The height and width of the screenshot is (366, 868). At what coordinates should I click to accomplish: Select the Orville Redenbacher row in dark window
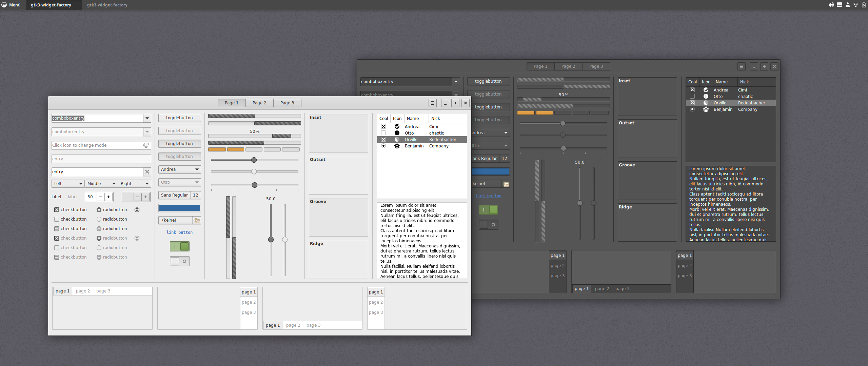731,103
